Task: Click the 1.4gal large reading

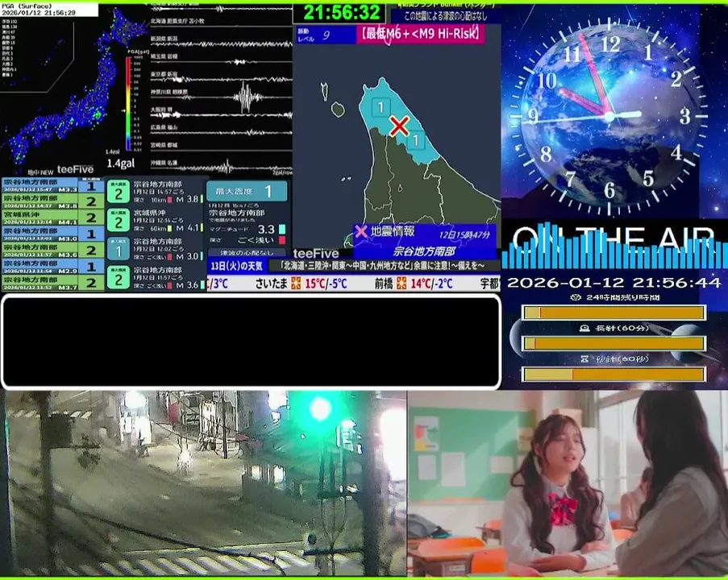Action: pos(121,164)
